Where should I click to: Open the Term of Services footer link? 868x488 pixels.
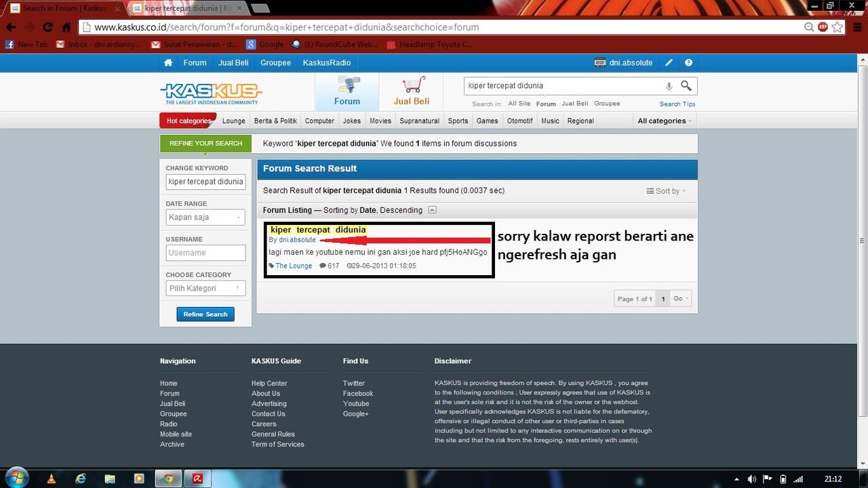click(x=278, y=445)
